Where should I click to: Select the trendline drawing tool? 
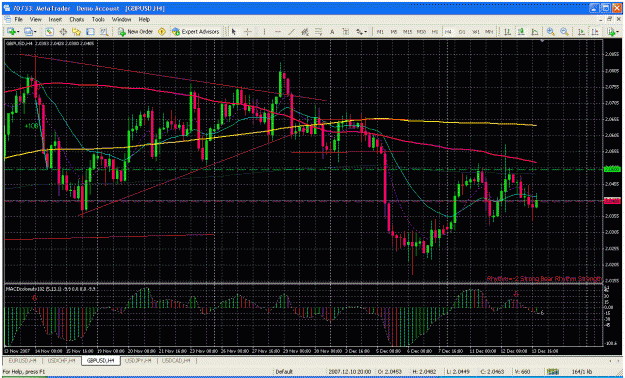click(291, 32)
